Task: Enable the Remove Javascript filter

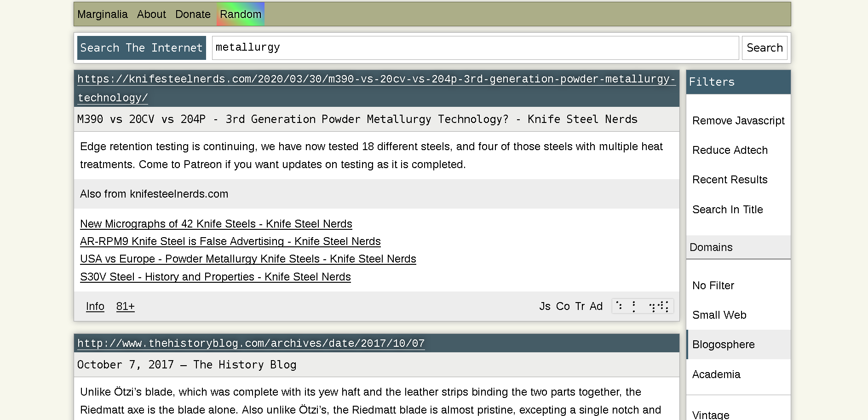Action: pos(738,121)
